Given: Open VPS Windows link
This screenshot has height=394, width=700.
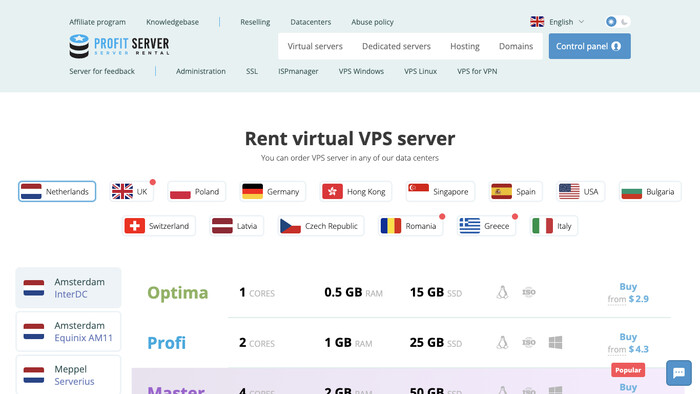Looking at the screenshot, I should (x=361, y=71).
